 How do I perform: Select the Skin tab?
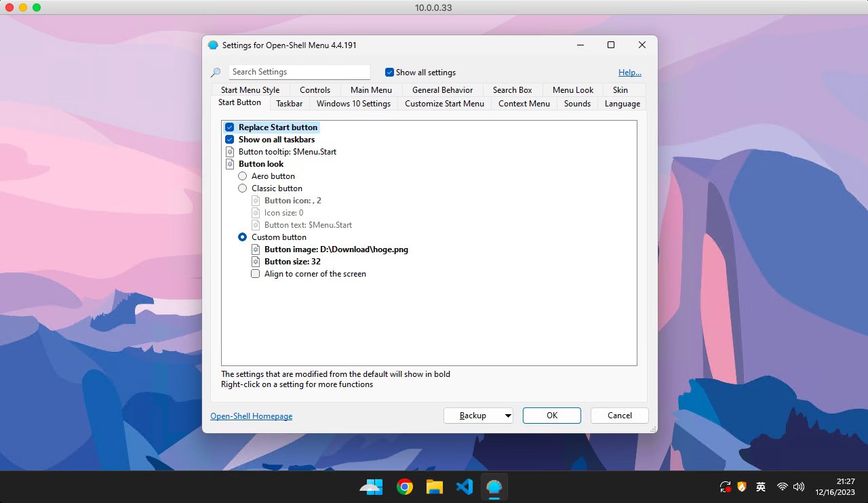click(x=620, y=90)
